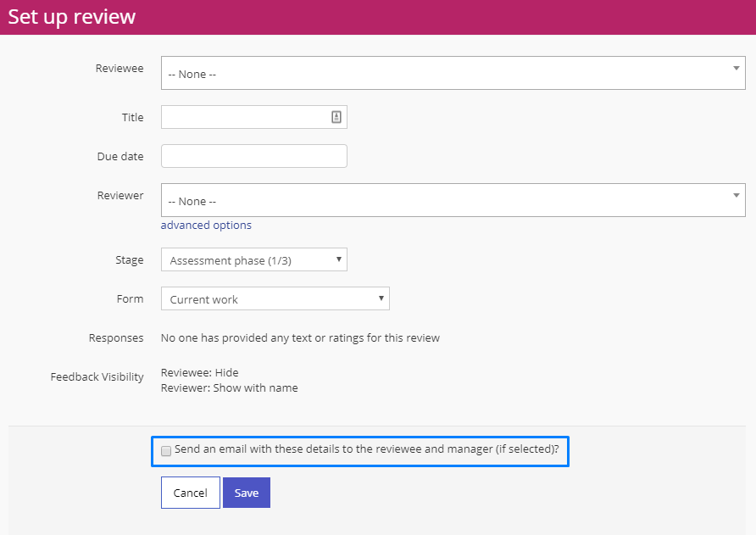756x535 pixels.
Task: Open the Reviewee '-- None --' selection box
Action: (453, 73)
